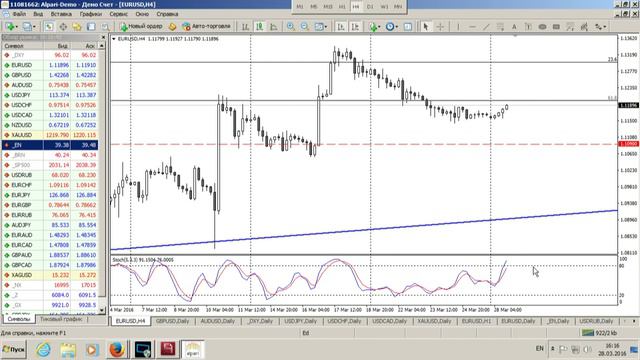This screenshot has width=640, height=360.
Task: Select USDRUB row in Market Watch
Action: (x=50, y=175)
